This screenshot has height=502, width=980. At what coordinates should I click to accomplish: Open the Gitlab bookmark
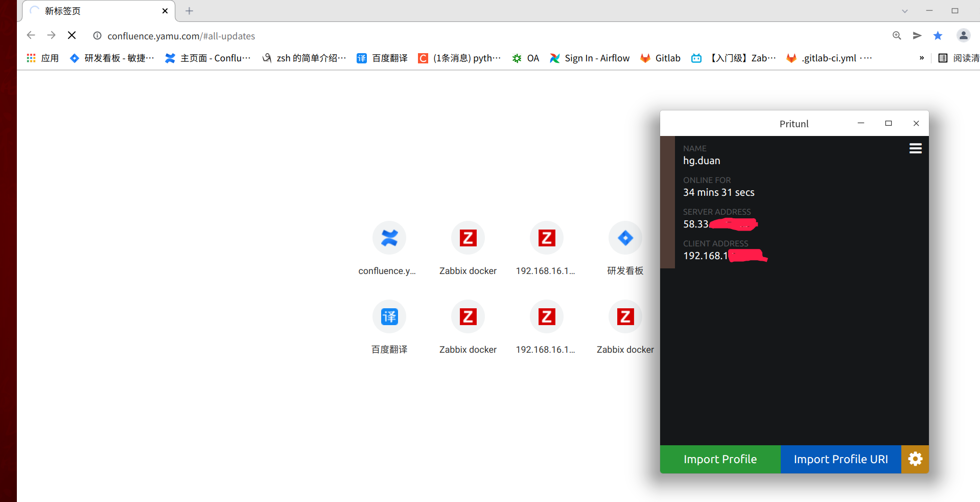660,58
